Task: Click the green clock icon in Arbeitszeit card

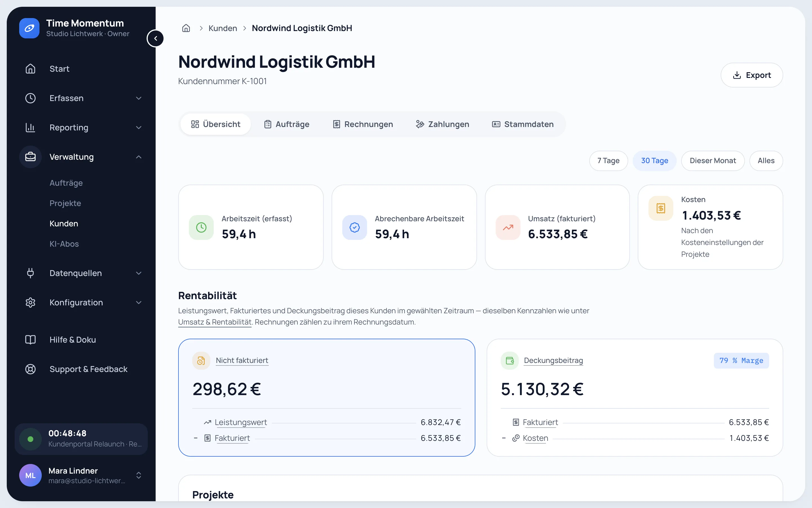Action: (201, 227)
